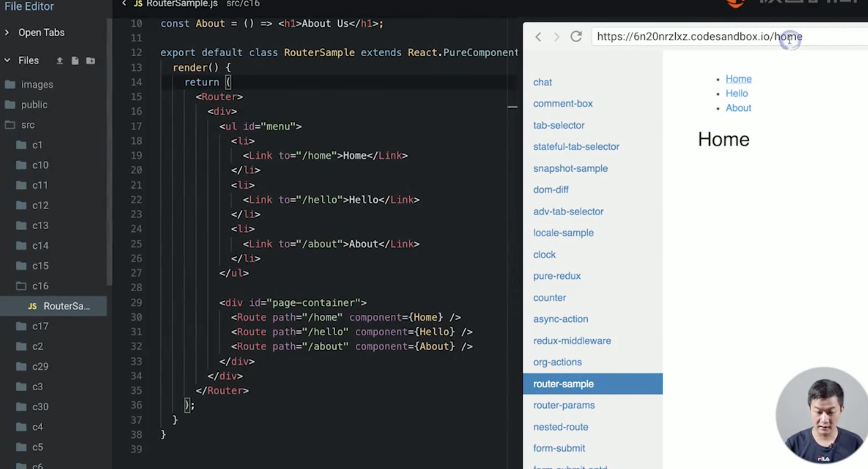The width and height of the screenshot is (868, 469).
Task: Click the new folder icon
Action: click(x=90, y=61)
